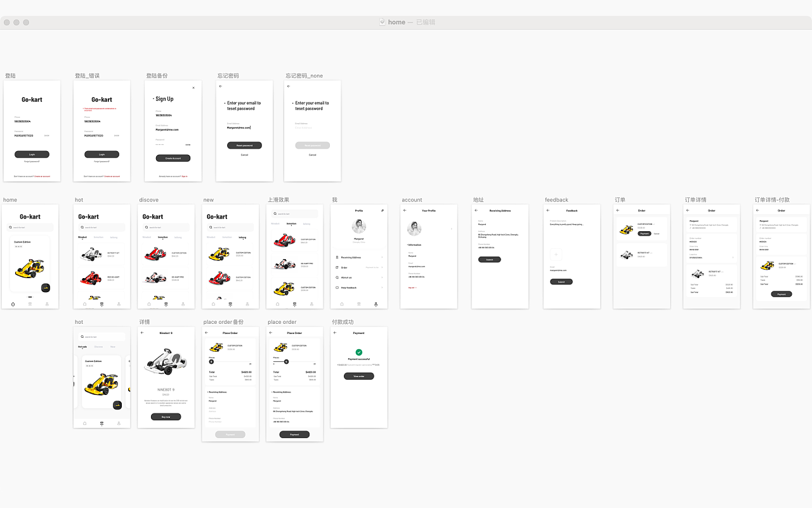Click close X icon on Sign Up artboard
Viewport: 812px width, 508px height.
point(193,88)
